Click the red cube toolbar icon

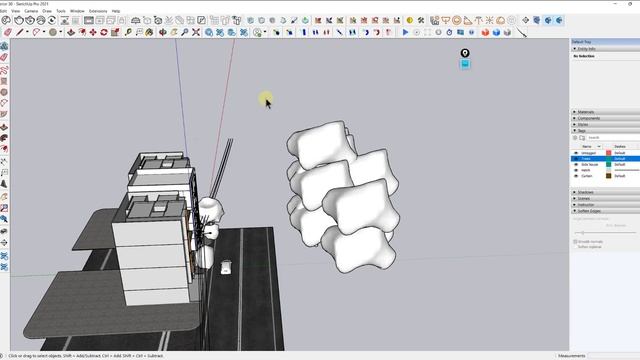point(485,32)
